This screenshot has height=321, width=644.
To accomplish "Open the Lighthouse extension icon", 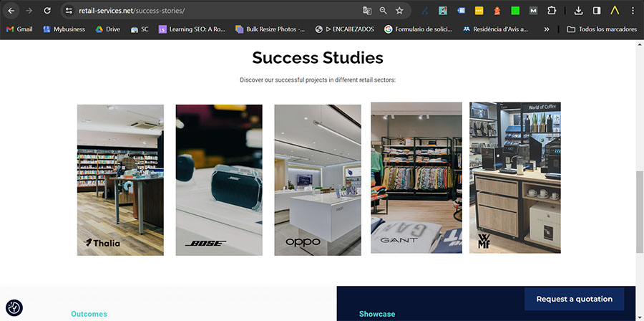I will pos(497,11).
